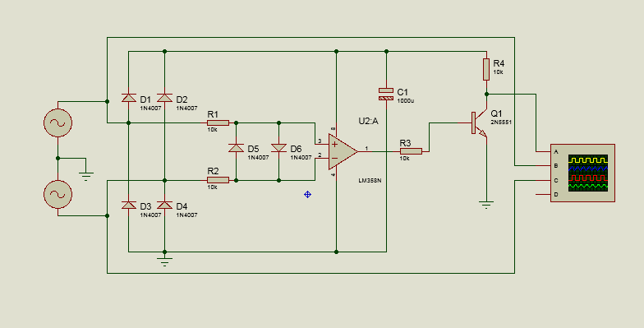Select the upper AC voltage source
This screenshot has width=644, height=328.
coord(57,123)
